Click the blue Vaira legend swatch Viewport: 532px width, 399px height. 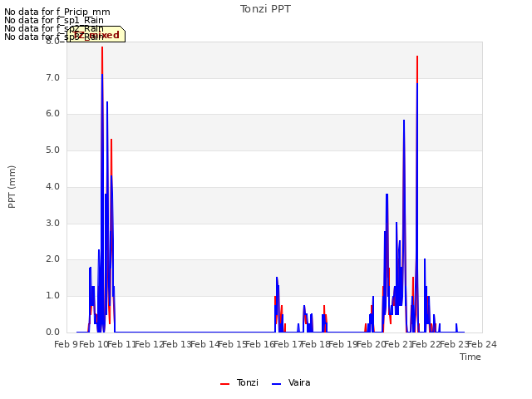click(277, 384)
